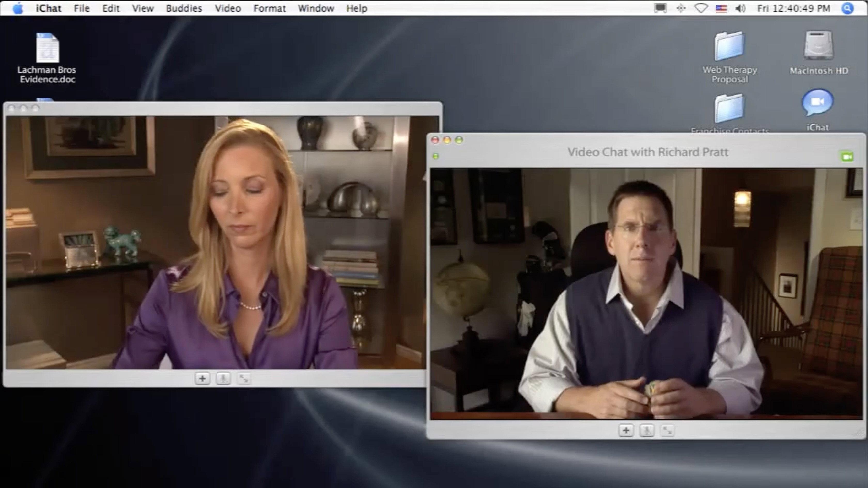This screenshot has width=868, height=488.
Task: Open the iChat application menu
Action: (49, 8)
